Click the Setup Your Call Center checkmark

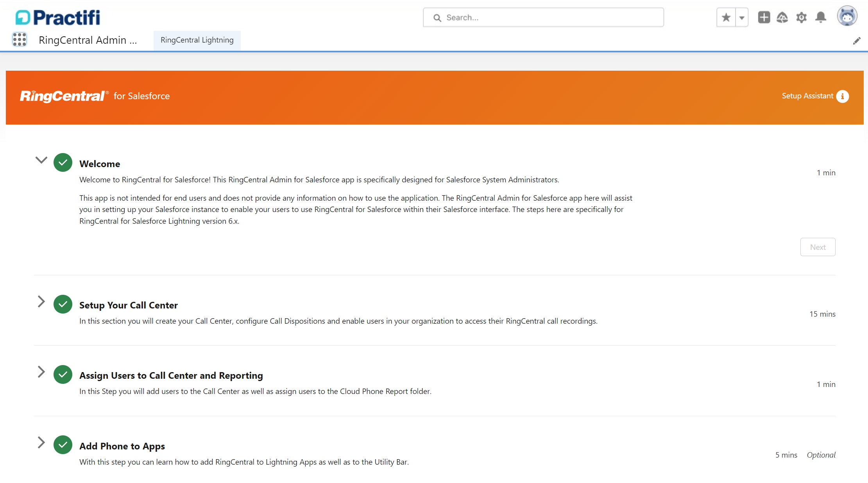pos(63,304)
